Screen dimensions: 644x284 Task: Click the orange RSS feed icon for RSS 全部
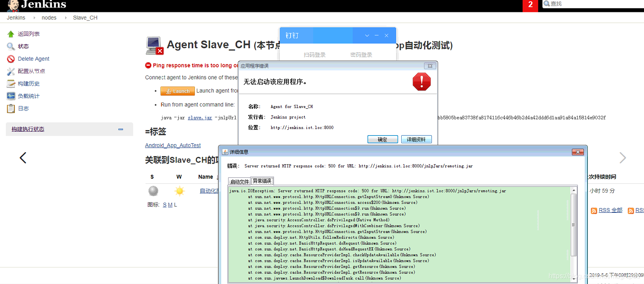point(594,211)
